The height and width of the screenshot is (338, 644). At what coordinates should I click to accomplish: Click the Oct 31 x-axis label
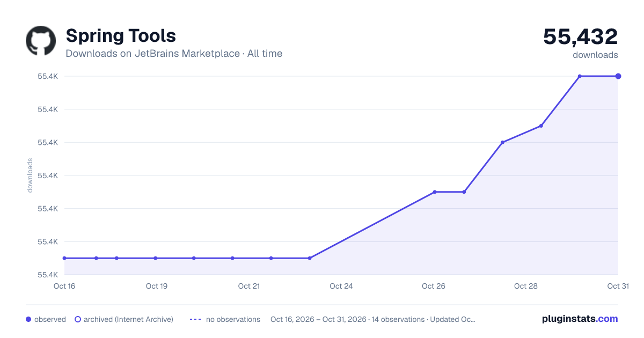point(618,286)
